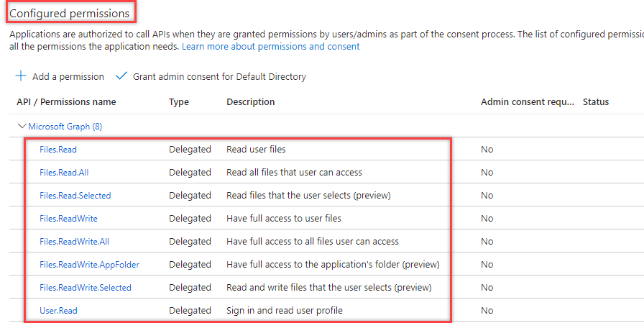Click the Files.ReadWrite.All permission
Viewport: 644px width, 323px height.
click(74, 242)
